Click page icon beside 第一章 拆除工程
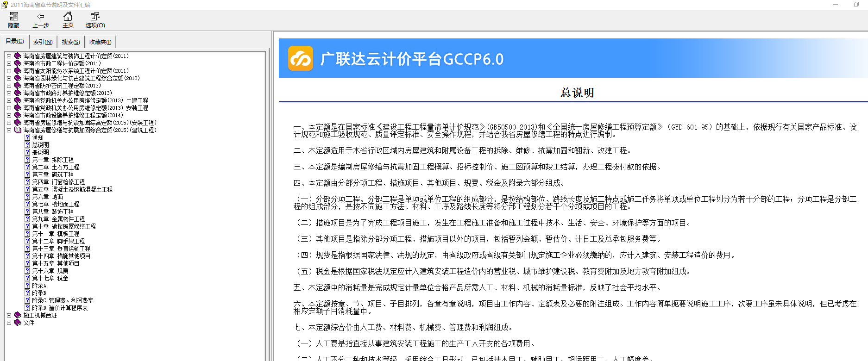Viewport: 868px width, 361px height. (x=27, y=160)
